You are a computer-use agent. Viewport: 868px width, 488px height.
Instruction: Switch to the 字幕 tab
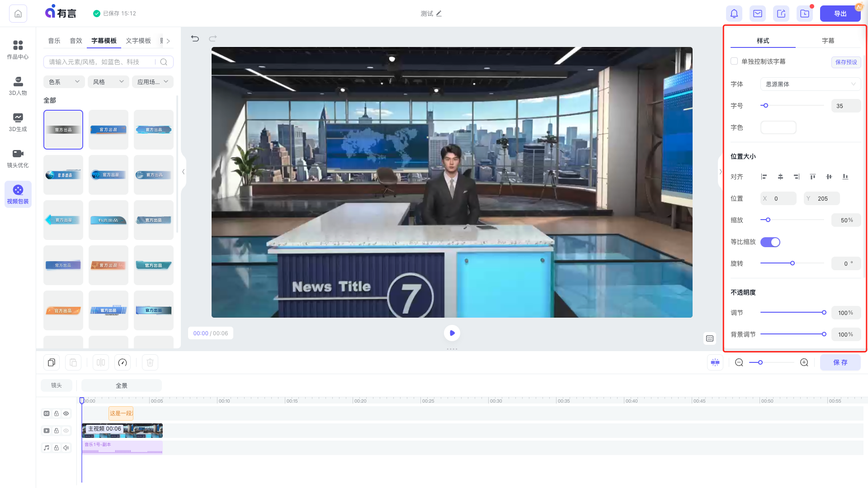(x=828, y=41)
